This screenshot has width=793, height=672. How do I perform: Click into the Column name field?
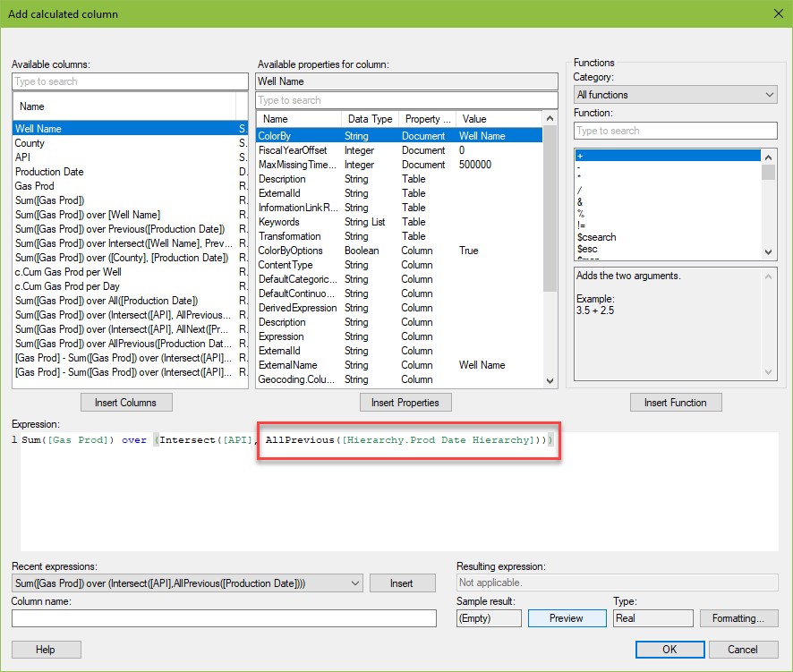(x=224, y=618)
